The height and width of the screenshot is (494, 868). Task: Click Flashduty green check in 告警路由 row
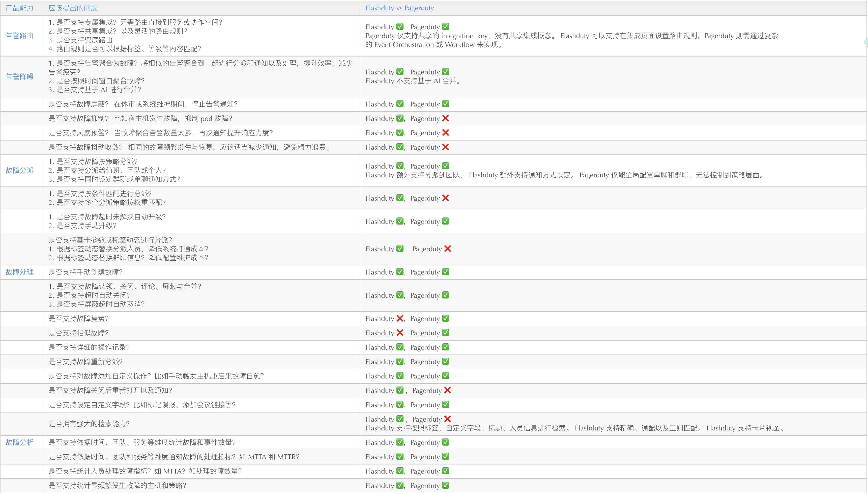pyautogui.click(x=400, y=26)
